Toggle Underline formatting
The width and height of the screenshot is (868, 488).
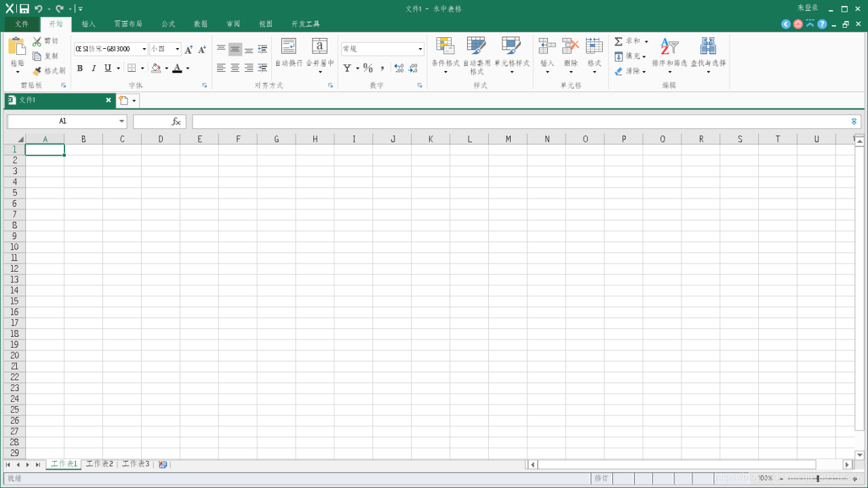[107, 68]
